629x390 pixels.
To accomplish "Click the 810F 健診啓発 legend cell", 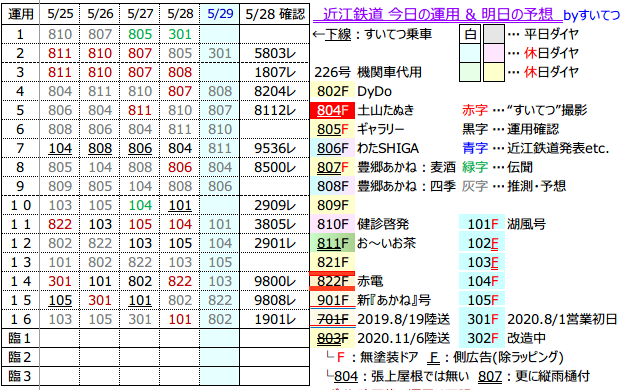I will [333, 224].
